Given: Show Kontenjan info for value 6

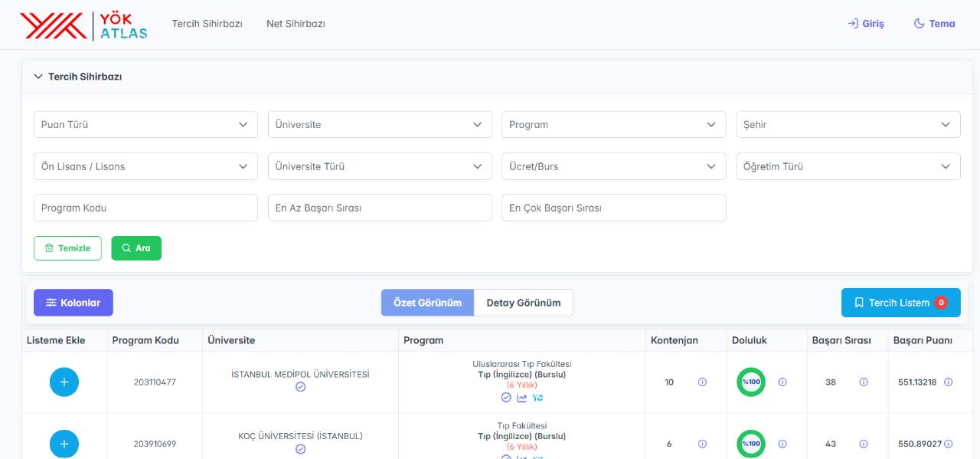Looking at the screenshot, I should click(x=702, y=444).
